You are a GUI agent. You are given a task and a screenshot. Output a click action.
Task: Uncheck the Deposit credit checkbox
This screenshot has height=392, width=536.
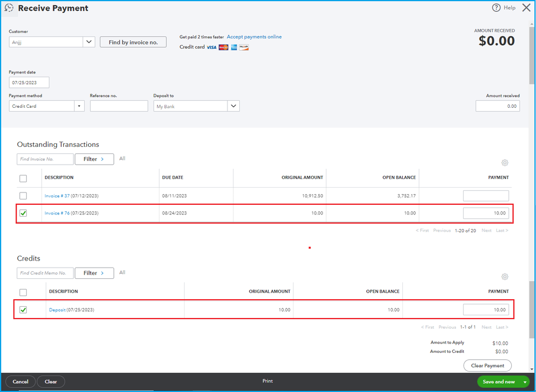[x=23, y=309]
